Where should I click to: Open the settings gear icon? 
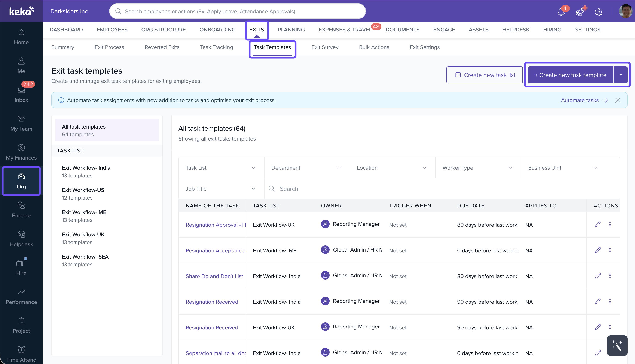pos(598,12)
